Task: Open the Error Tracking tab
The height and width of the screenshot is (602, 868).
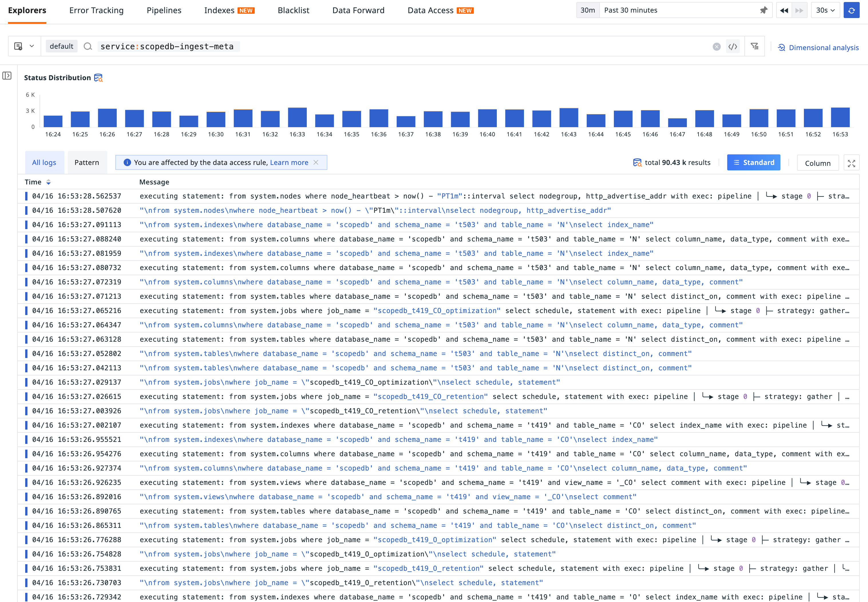Action: click(96, 11)
